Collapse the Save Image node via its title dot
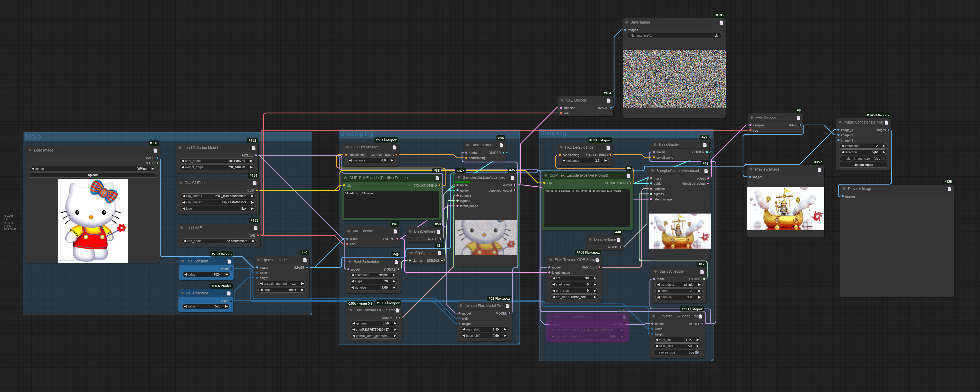 (x=626, y=22)
